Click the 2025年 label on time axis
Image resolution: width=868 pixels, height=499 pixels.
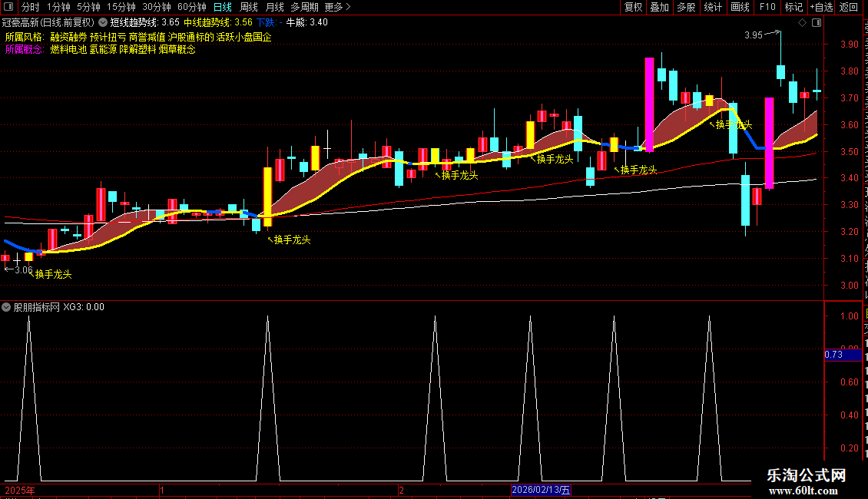click(x=20, y=491)
